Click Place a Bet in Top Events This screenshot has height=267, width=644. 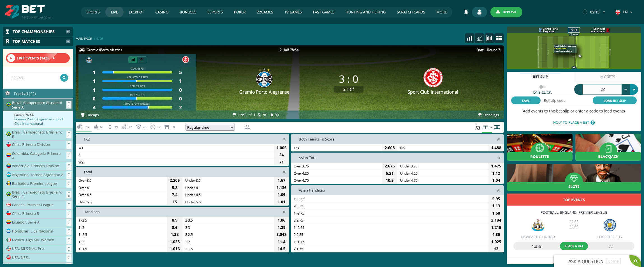pyautogui.click(x=574, y=246)
